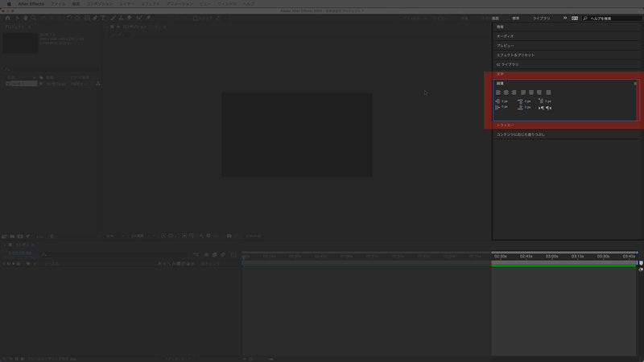
Task: Click the left align text icon in paragraph panel
Action: tap(498, 92)
